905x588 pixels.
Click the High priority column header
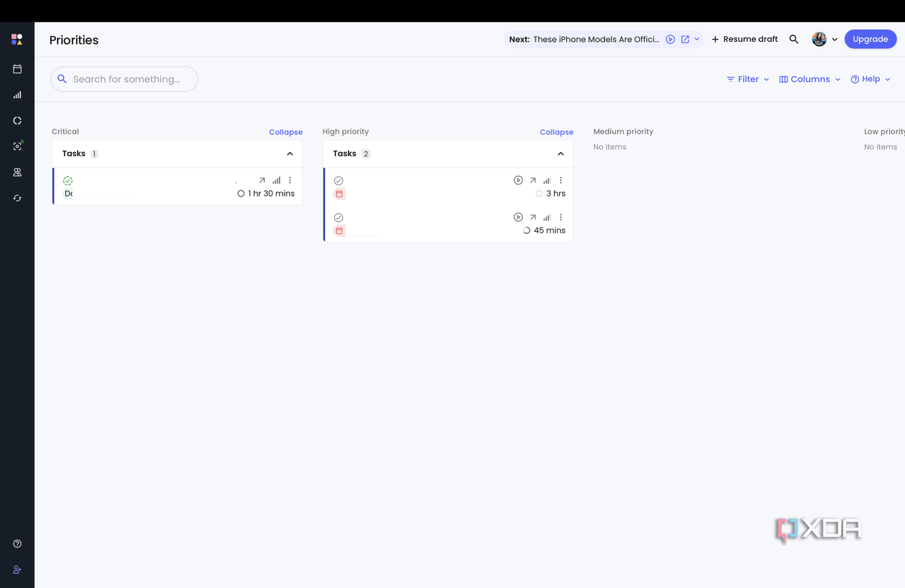coord(346,132)
